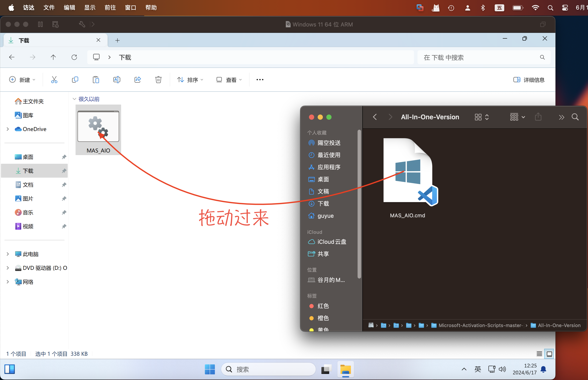Open the 显示 menu in macOS menu bar

click(x=90, y=8)
